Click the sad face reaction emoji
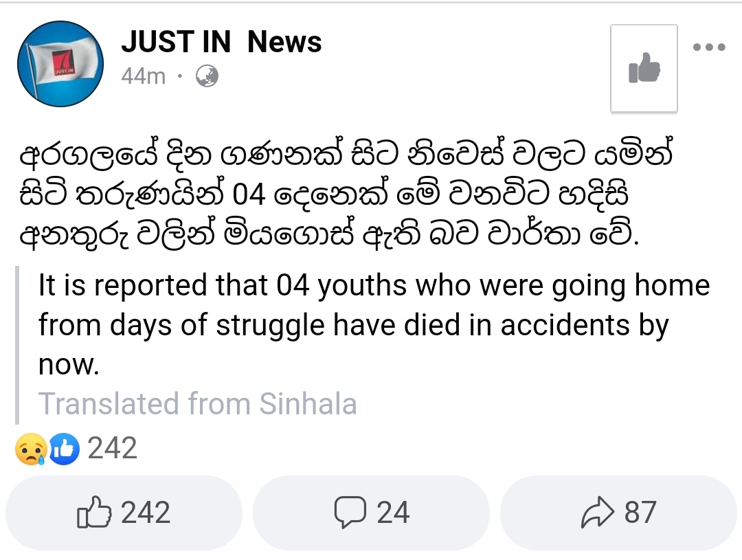This screenshot has width=742, height=560. [31, 448]
